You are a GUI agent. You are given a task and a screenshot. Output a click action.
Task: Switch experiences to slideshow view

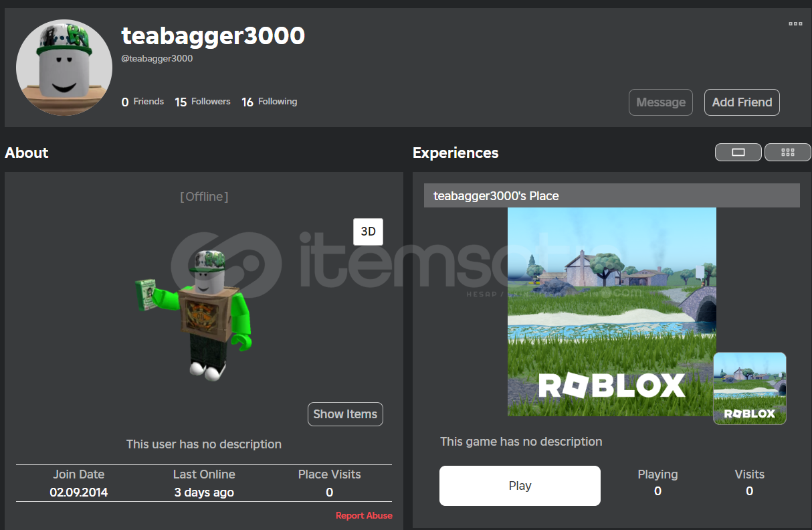(x=738, y=153)
